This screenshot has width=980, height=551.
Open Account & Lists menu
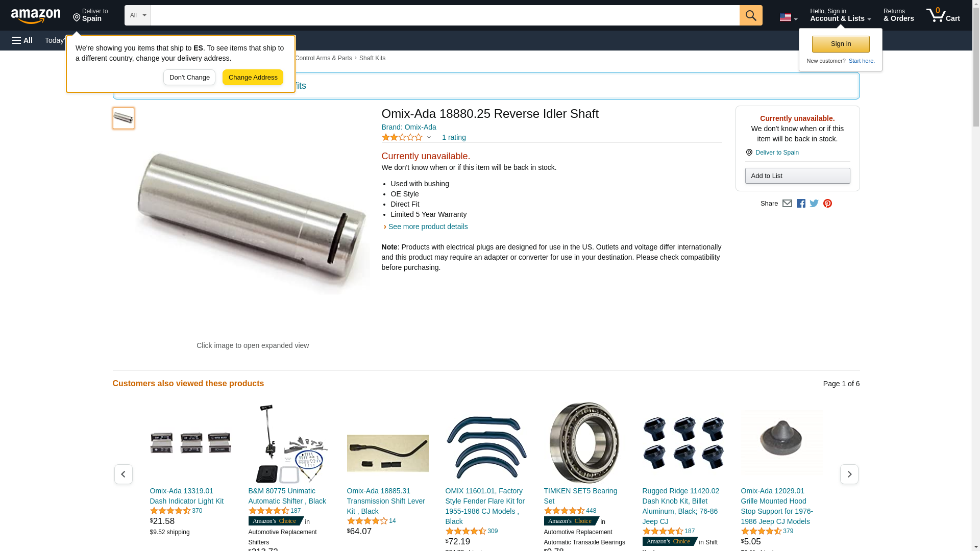(840, 15)
